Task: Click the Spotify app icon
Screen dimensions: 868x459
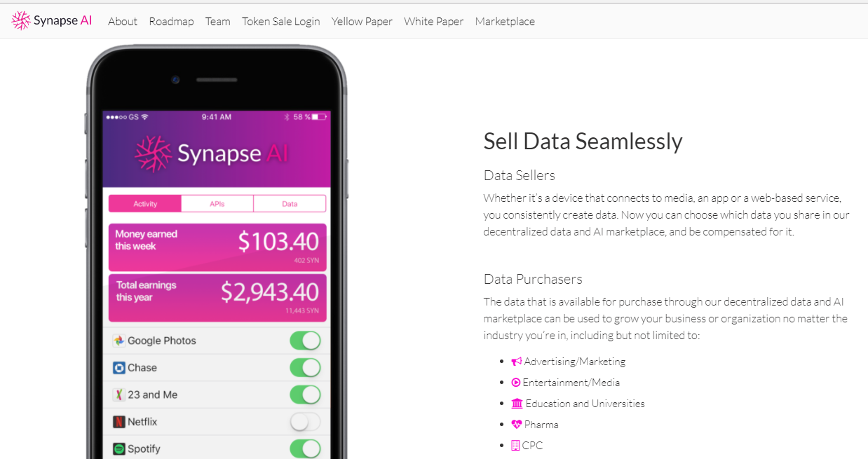Action: (119, 448)
